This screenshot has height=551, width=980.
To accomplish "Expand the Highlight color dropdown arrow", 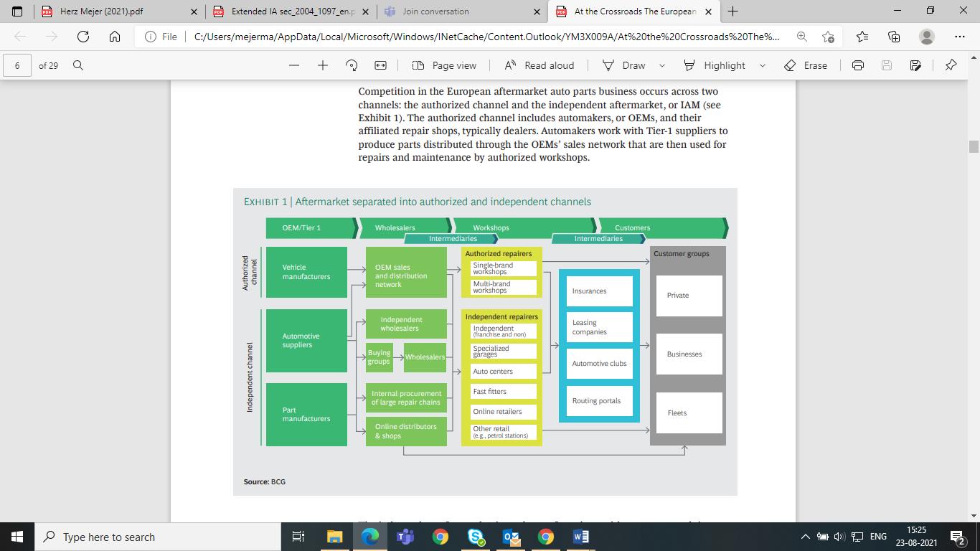I will click(762, 65).
